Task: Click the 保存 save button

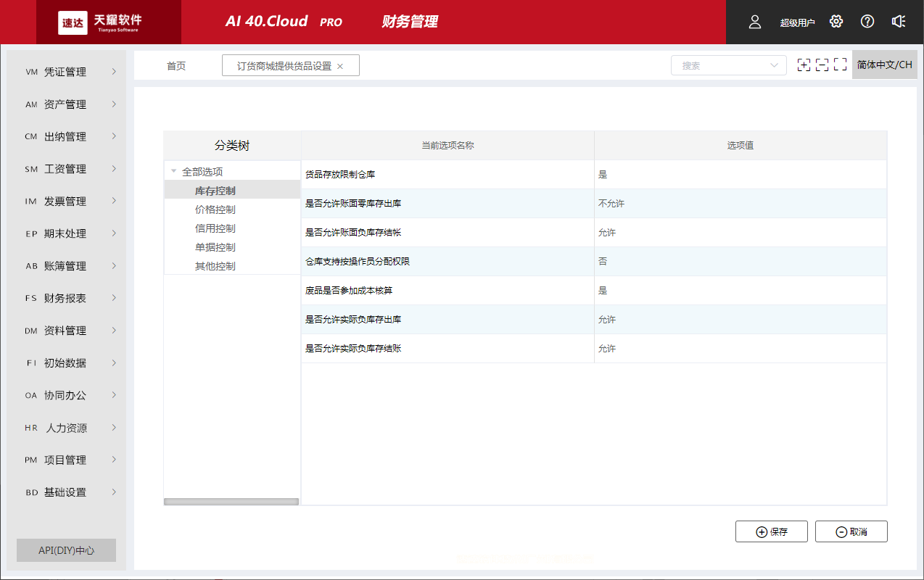Action: point(771,531)
